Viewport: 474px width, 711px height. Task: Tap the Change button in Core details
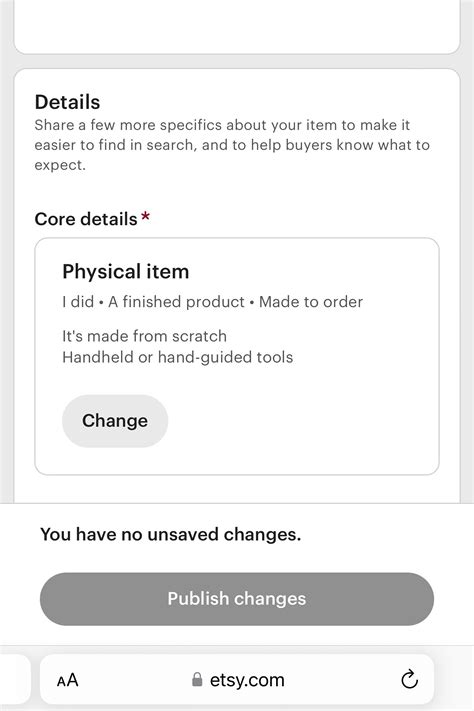click(115, 421)
